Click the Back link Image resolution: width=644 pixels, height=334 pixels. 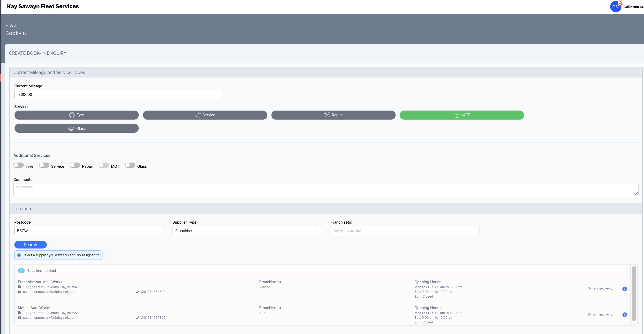coord(11,25)
